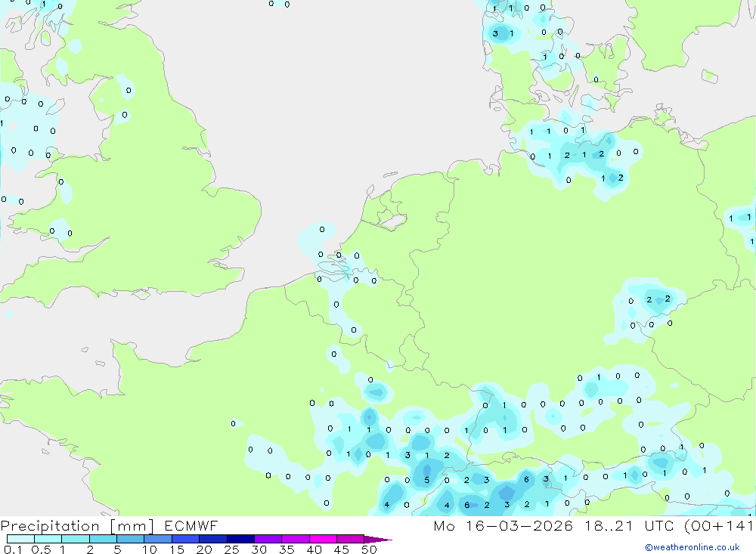Click the legend label '10'
The height and width of the screenshot is (554, 756).
tap(150, 549)
